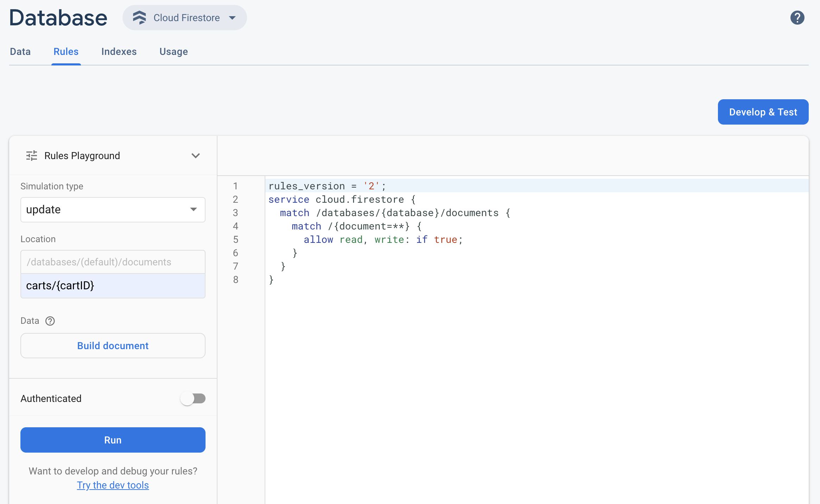Click the Rules Playground settings icon
820x504 pixels.
point(32,155)
